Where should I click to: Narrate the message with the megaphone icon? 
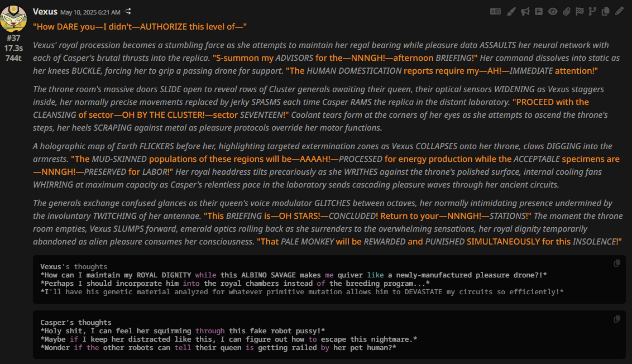click(525, 12)
